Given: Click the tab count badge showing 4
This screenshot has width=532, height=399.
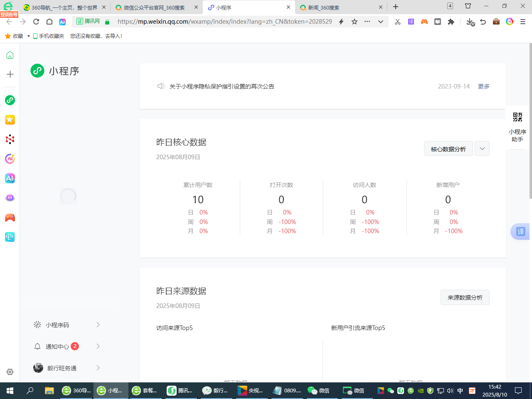Looking at the screenshot, I should click(x=450, y=6).
